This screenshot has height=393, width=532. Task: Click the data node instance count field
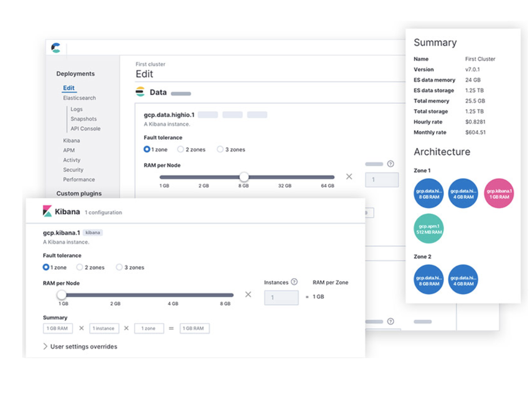click(x=381, y=180)
